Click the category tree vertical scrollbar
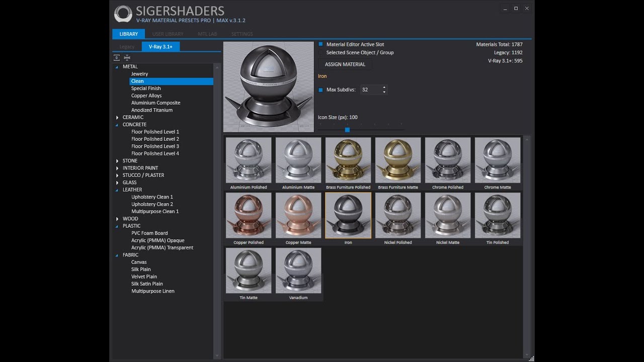The width and height of the screenshot is (644, 362). click(x=217, y=211)
